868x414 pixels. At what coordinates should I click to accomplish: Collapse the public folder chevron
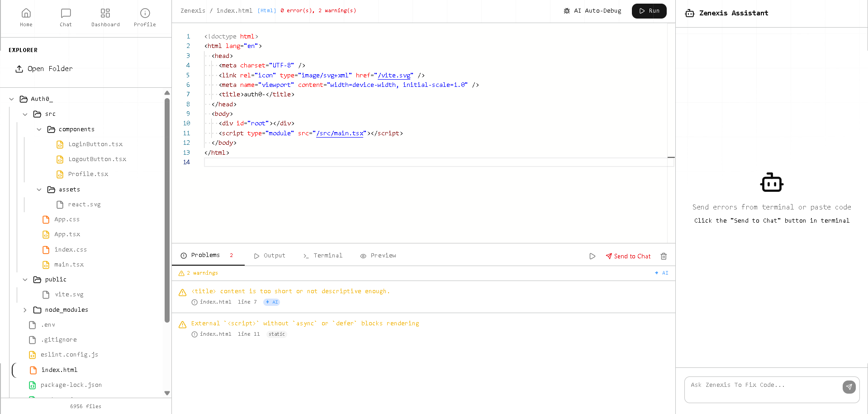(x=25, y=280)
